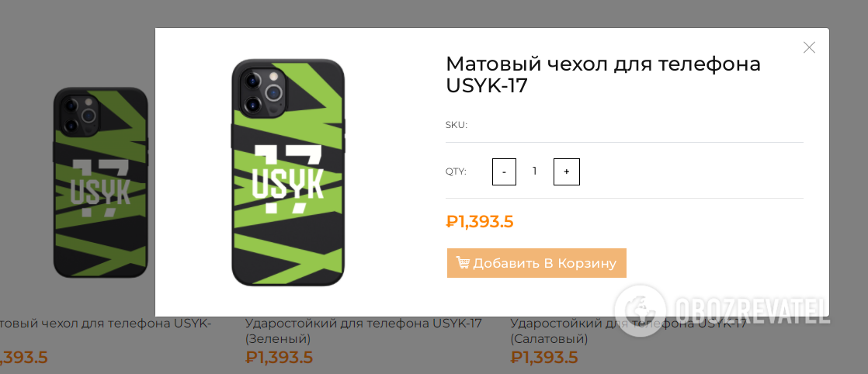
Task: Click the price under the Зеленый product
Action: (x=279, y=358)
